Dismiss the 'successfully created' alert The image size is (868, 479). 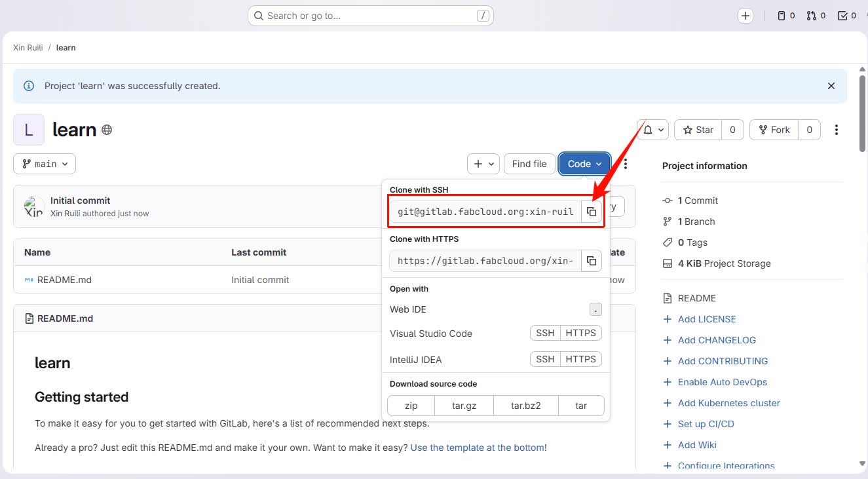click(x=831, y=86)
